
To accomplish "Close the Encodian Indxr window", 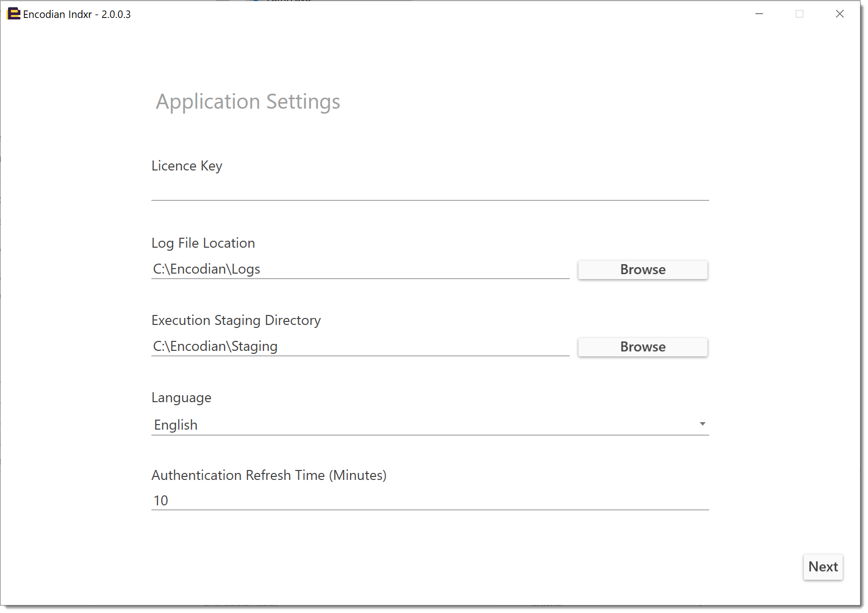I will click(x=840, y=14).
